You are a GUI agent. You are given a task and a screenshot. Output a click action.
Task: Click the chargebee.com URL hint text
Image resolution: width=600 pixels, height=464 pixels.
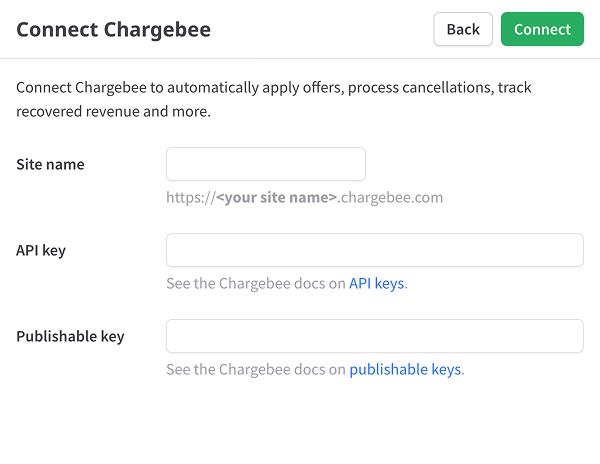tap(305, 198)
